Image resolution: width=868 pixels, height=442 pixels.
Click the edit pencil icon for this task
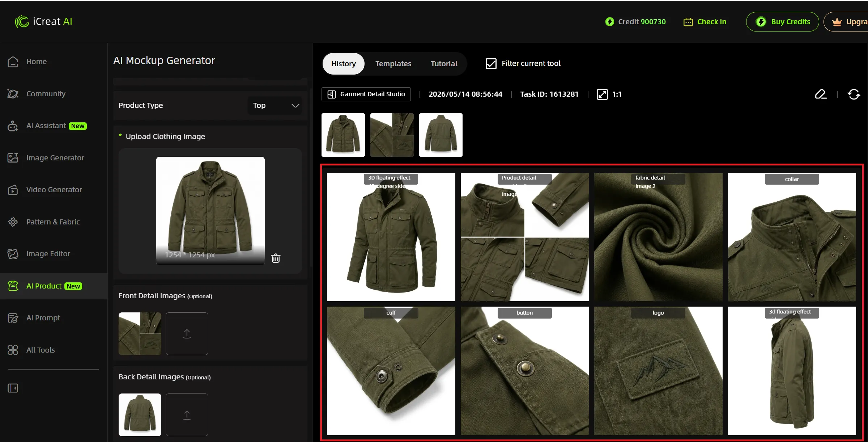(x=821, y=94)
